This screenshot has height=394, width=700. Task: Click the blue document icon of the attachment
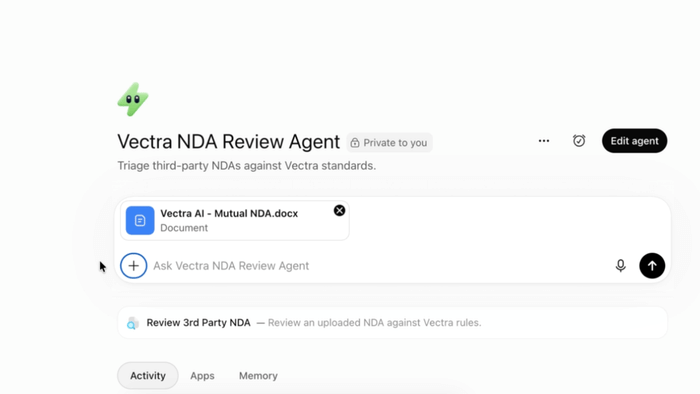tap(140, 220)
